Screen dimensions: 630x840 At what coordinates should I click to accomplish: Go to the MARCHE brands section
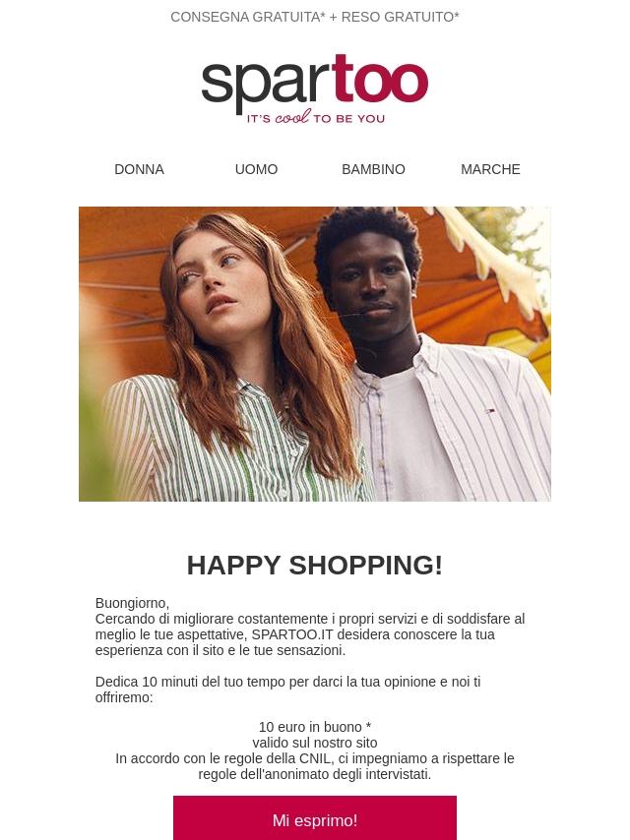coord(490,169)
